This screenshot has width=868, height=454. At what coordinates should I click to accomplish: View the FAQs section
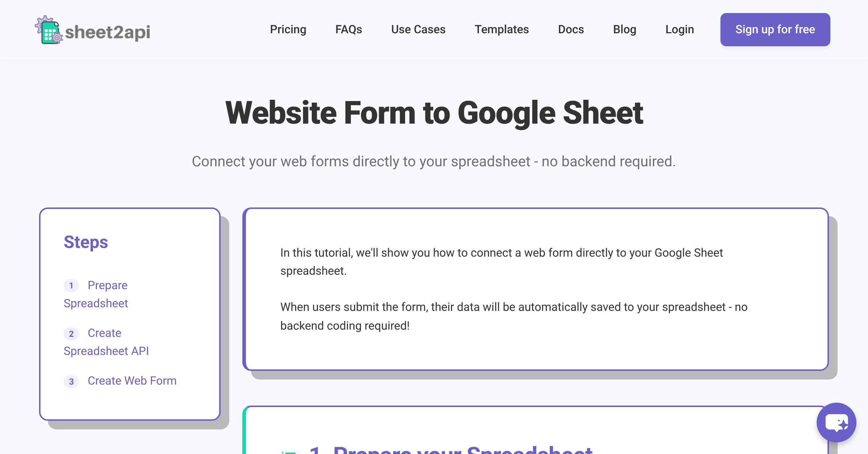pos(349,29)
